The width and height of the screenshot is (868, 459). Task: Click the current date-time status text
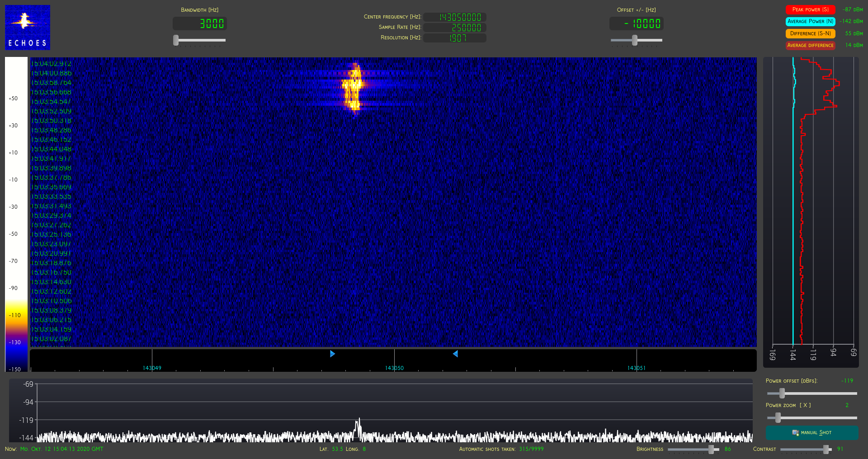61,449
